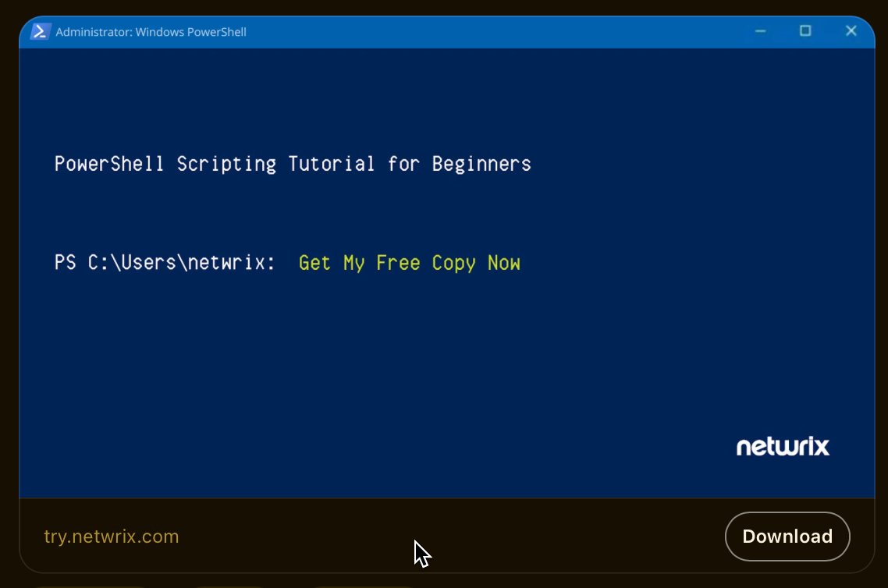Image resolution: width=888 pixels, height=588 pixels.
Task: Click the PowerShell Scripting Tutorial for Beginners heading
Action: [293, 164]
